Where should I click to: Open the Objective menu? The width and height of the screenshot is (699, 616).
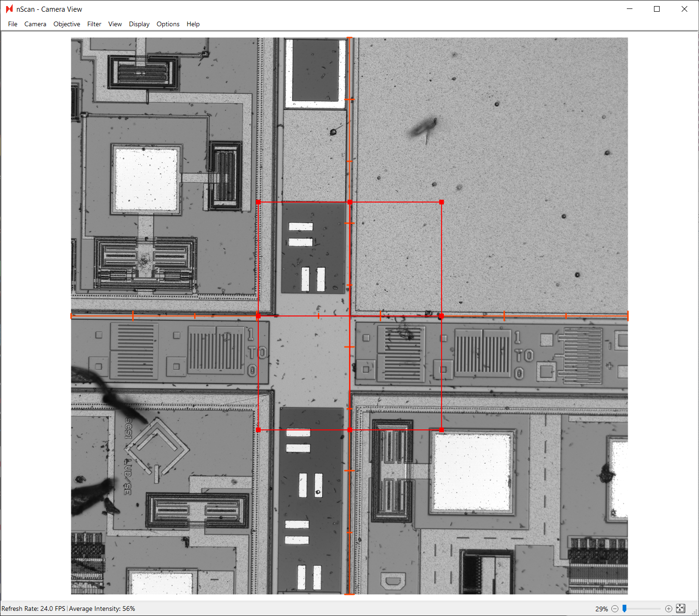pos(67,24)
